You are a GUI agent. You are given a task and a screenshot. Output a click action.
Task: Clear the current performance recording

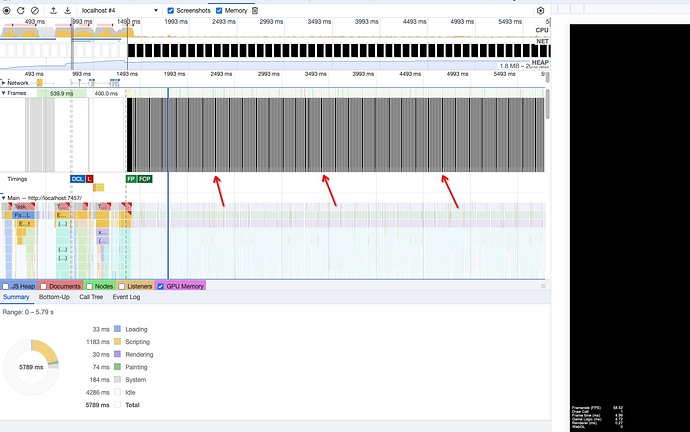point(35,11)
